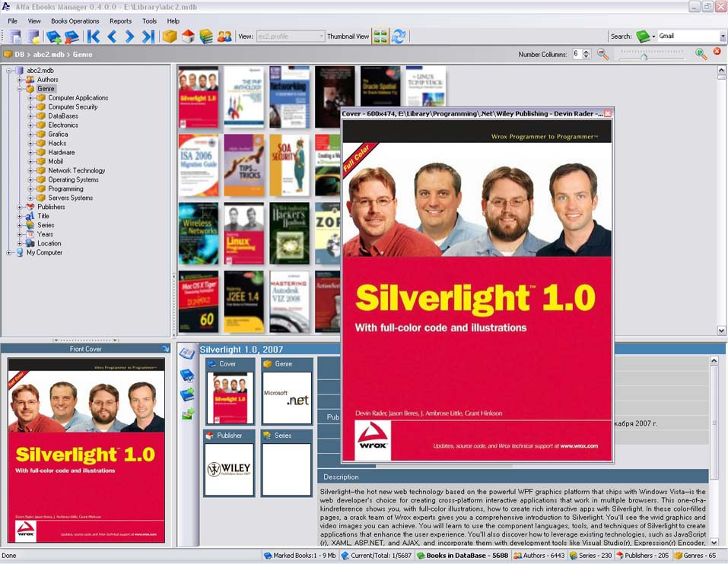728x564 pixels.
Task: Click the picture with green arrow icon
Action: tap(188, 413)
